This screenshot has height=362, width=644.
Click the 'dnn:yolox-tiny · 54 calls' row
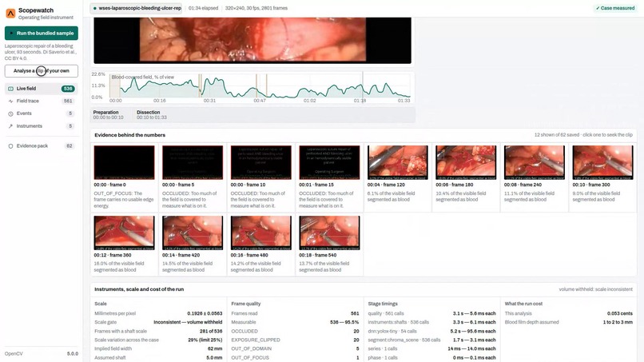[431, 331]
